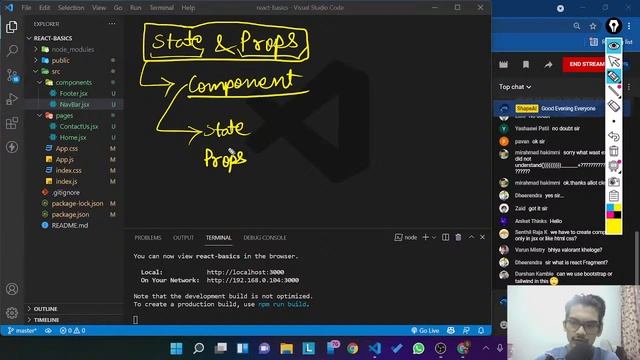Image resolution: width=640 pixels, height=360 pixels.
Task: Open the Epic Pen color palette grid
Action: (614, 211)
